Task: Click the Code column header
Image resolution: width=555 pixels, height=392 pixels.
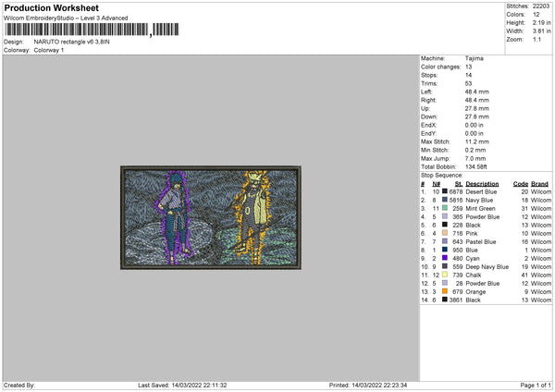Action: click(x=520, y=183)
